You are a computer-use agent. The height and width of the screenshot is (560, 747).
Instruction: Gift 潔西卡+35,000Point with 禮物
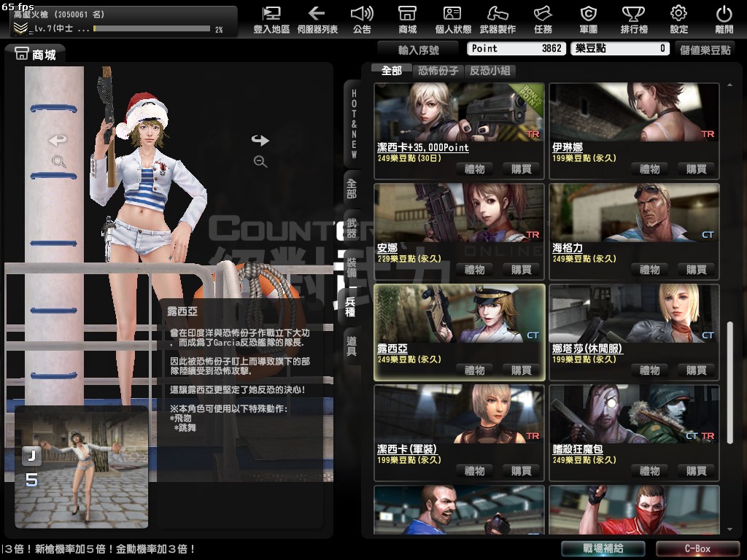click(x=474, y=169)
